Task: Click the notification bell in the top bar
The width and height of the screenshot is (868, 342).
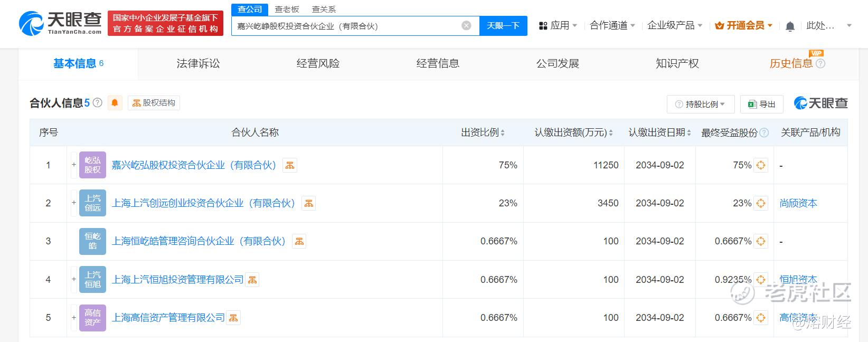Action: [x=790, y=26]
